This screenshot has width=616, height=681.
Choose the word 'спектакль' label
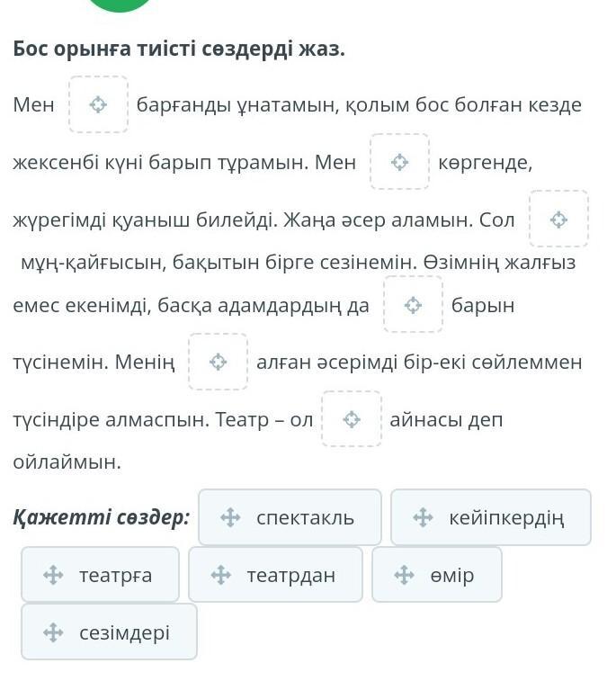click(x=305, y=517)
